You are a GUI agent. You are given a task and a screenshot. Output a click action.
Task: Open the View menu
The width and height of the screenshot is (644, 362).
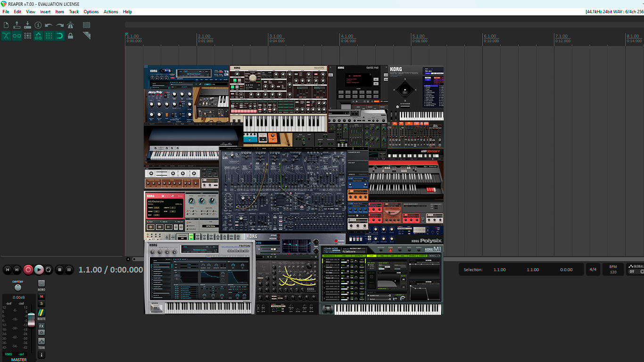coord(31,12)
